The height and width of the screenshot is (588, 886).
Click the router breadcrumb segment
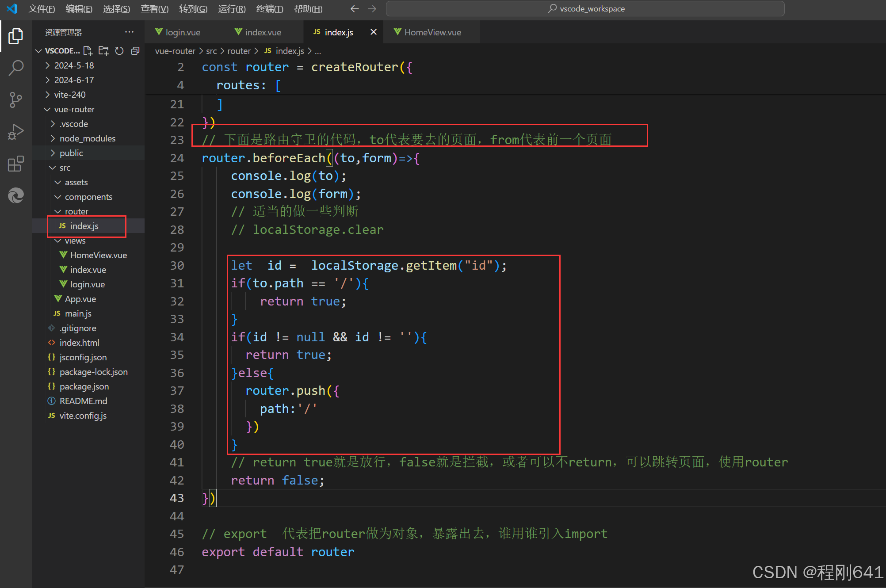click(x=239, y=51)
